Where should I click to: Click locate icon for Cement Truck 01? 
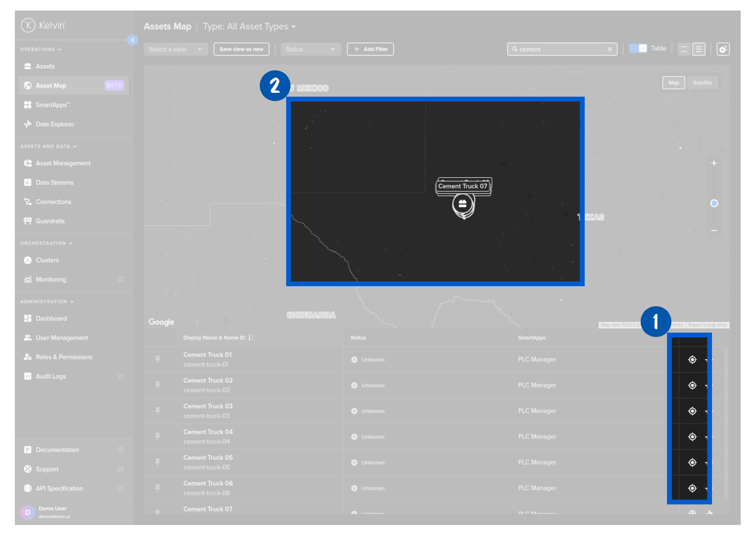[692, 360]
